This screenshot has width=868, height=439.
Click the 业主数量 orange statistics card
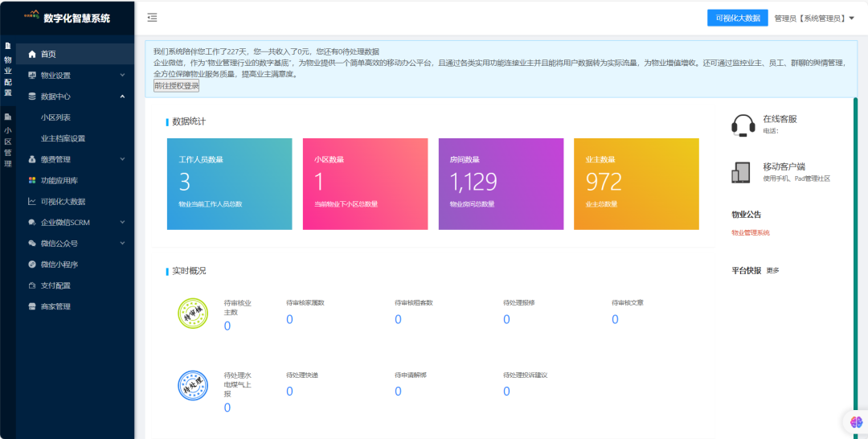point(636,183)
